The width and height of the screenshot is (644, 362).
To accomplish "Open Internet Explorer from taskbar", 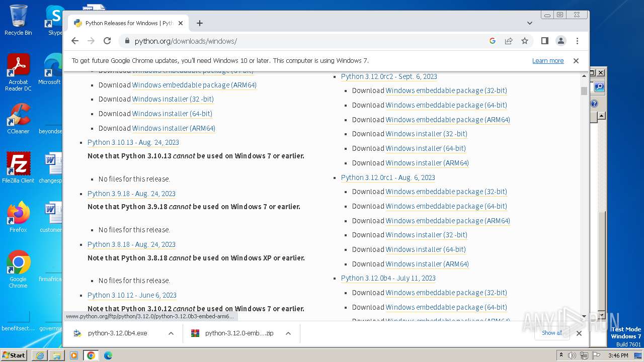I will [x=40, y=355].
